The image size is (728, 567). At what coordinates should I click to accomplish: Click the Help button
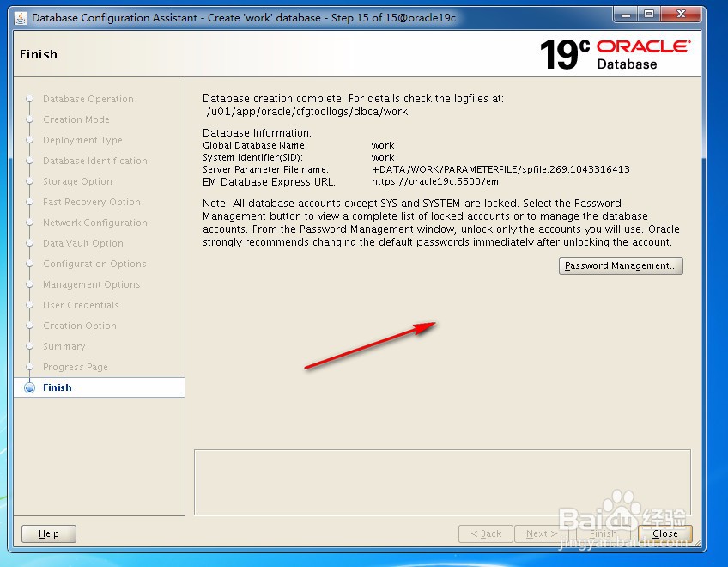click(x=49, y=533)
